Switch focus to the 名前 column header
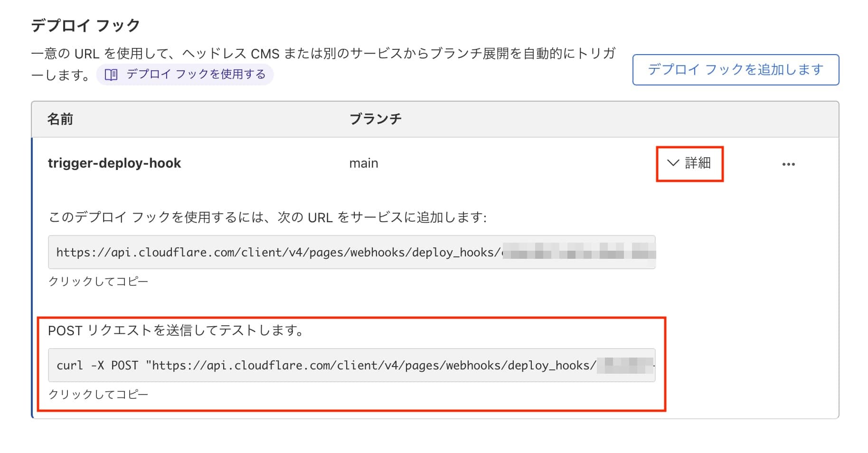 click(x=60, y=119)
